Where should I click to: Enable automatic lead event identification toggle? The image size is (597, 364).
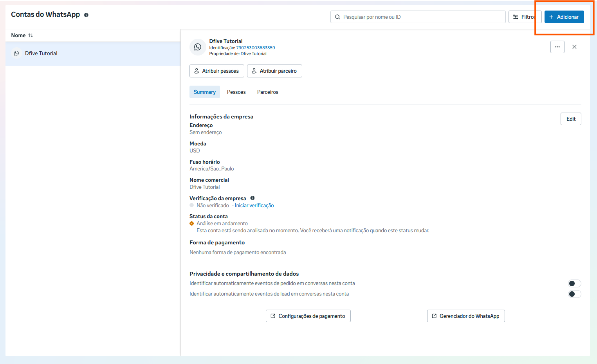pos(574,294)
